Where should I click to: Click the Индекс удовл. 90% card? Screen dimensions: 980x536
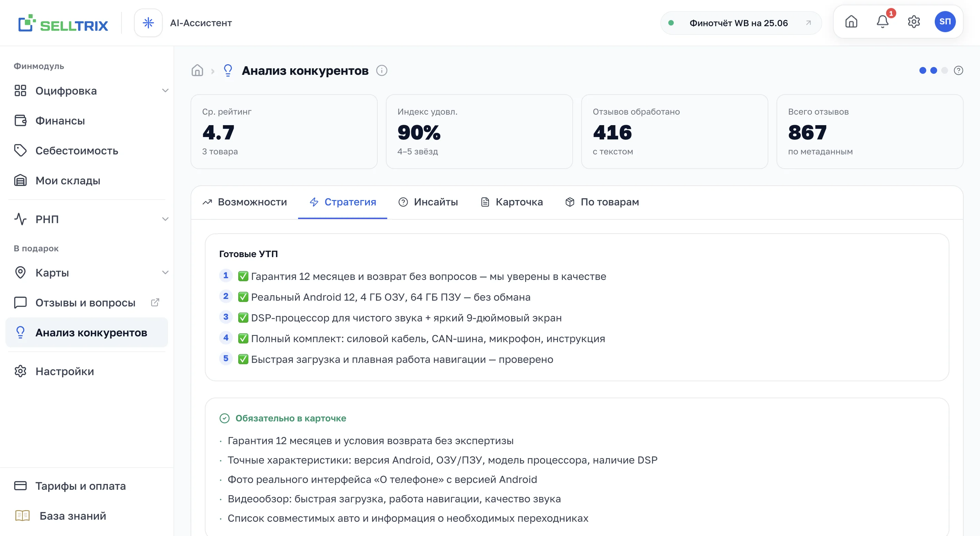pyautogui.click(x=479, y=132)
